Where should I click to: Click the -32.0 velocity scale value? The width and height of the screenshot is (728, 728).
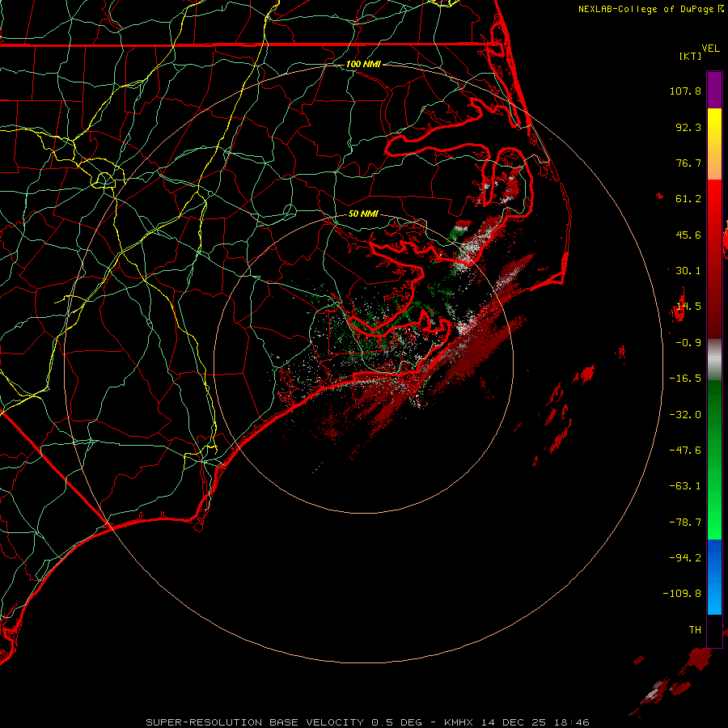pos(685,415)
